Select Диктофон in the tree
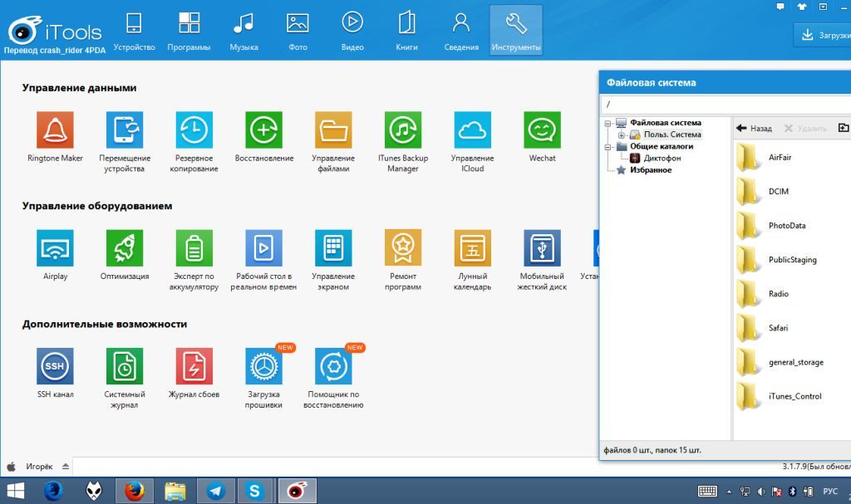Image resolution: width=851 pixels, height=504 pixels. [x=662, y=159]
